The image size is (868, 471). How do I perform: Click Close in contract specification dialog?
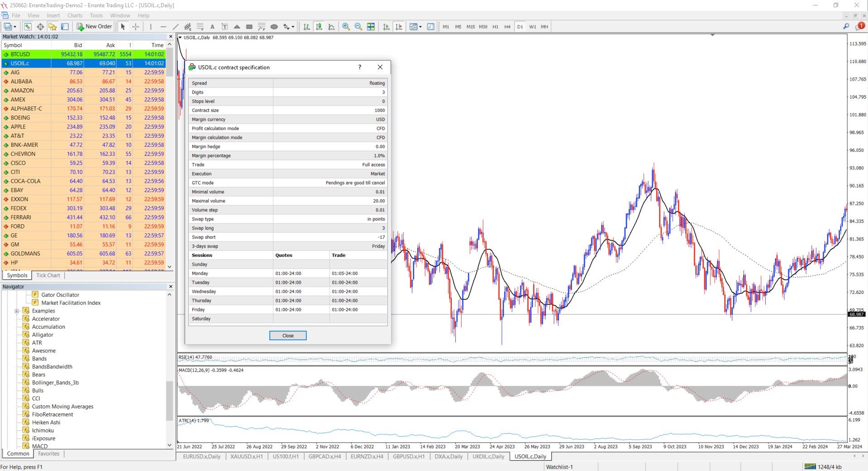coord(288,336)
